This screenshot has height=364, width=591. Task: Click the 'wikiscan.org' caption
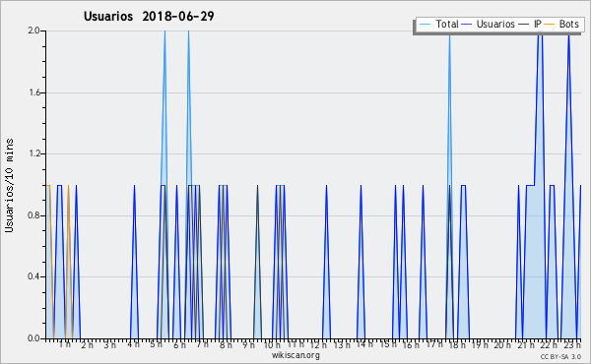point(295,355)
